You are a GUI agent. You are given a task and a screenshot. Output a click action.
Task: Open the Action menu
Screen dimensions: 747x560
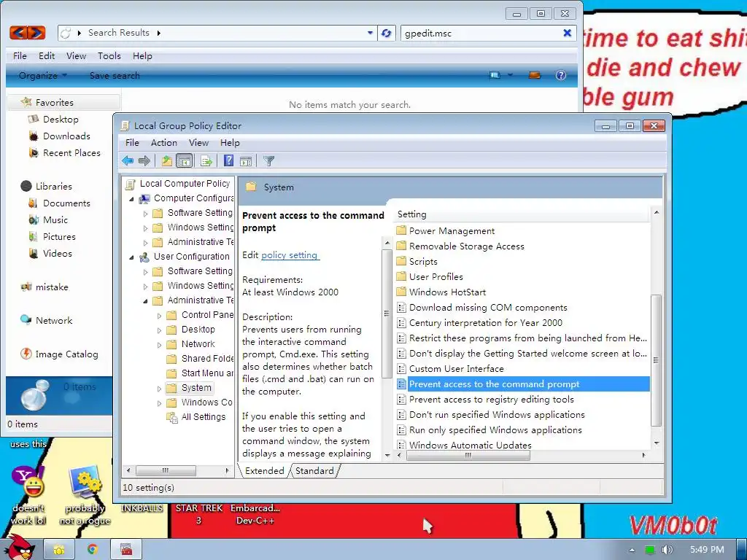(x=164, y=143)
